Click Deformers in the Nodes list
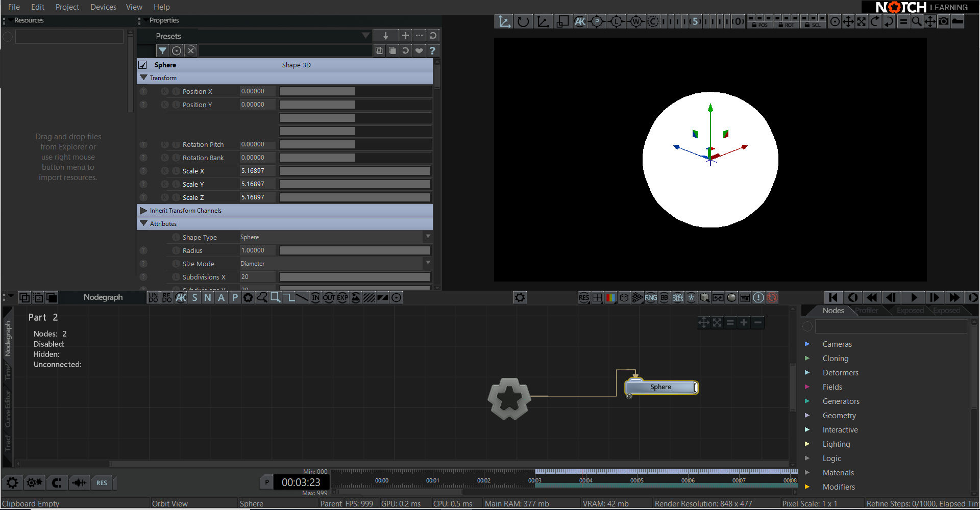The height and width of the screenshot is (510, 980). pos(841,373)
